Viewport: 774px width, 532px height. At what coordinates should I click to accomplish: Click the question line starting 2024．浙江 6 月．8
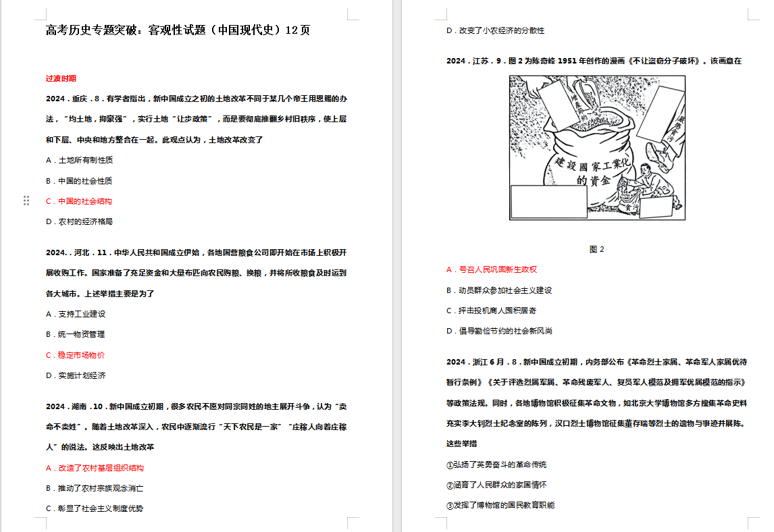597,362
